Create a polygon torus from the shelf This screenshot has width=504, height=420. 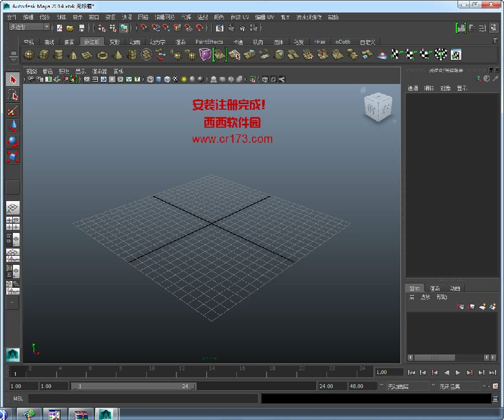(x=102, y=55)
